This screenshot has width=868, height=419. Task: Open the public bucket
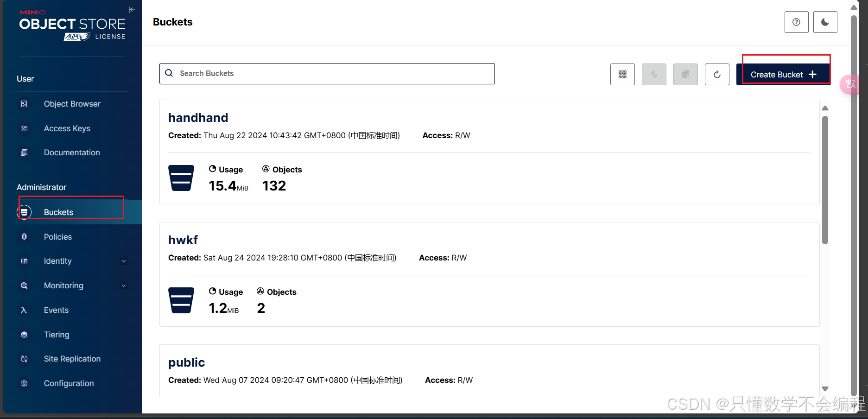point(186,362)
